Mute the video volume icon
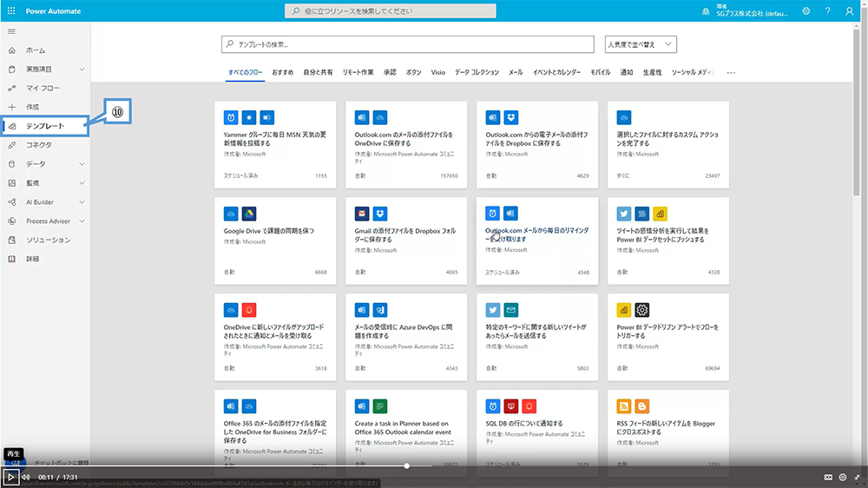This screenshot has width=868, height=488. [26, 477]
